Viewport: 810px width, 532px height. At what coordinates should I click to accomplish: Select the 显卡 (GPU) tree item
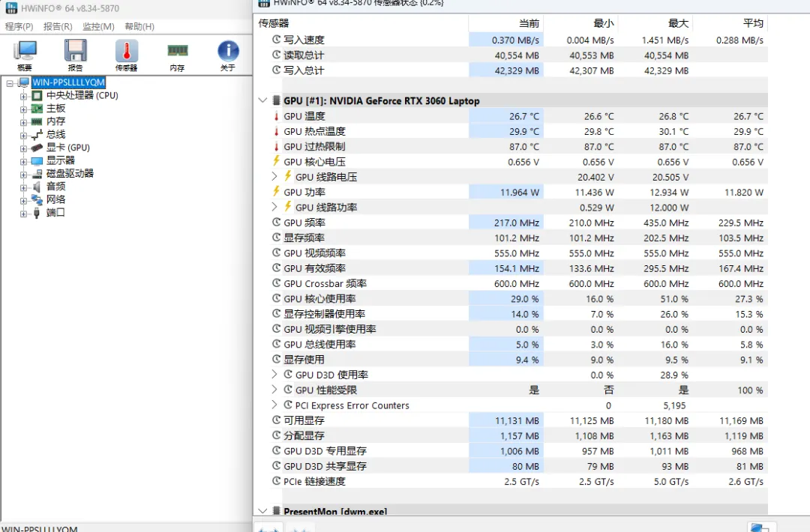pos(68,148)
